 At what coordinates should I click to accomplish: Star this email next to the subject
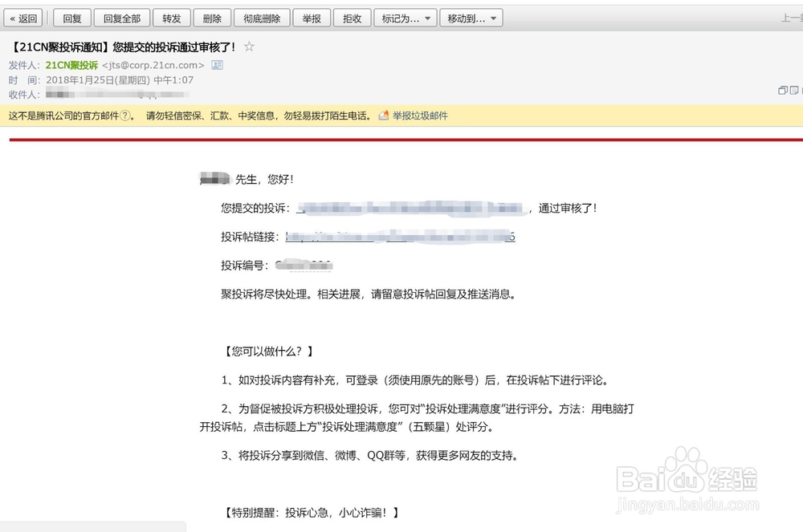point(249,47)
